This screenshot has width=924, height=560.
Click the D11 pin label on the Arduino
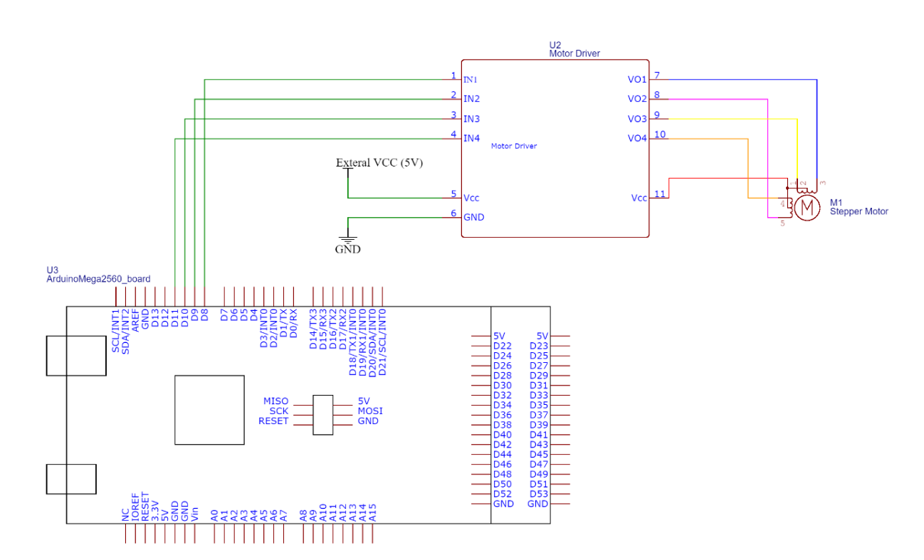pos(174,318)
